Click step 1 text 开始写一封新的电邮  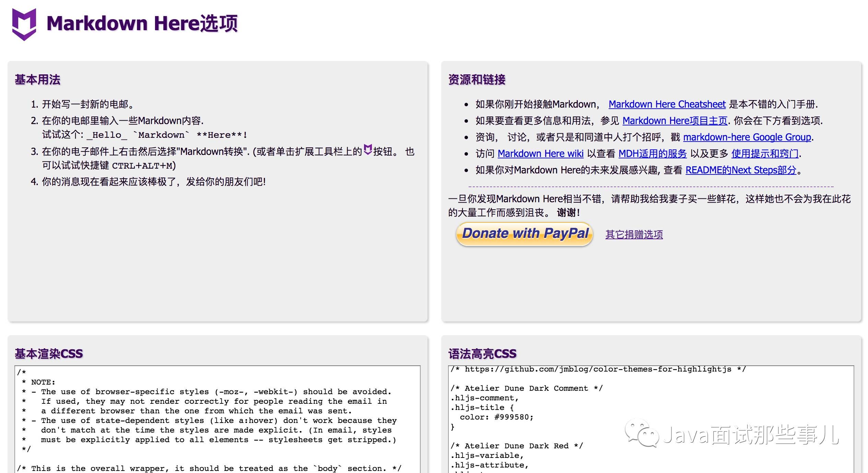click(88, 104)
